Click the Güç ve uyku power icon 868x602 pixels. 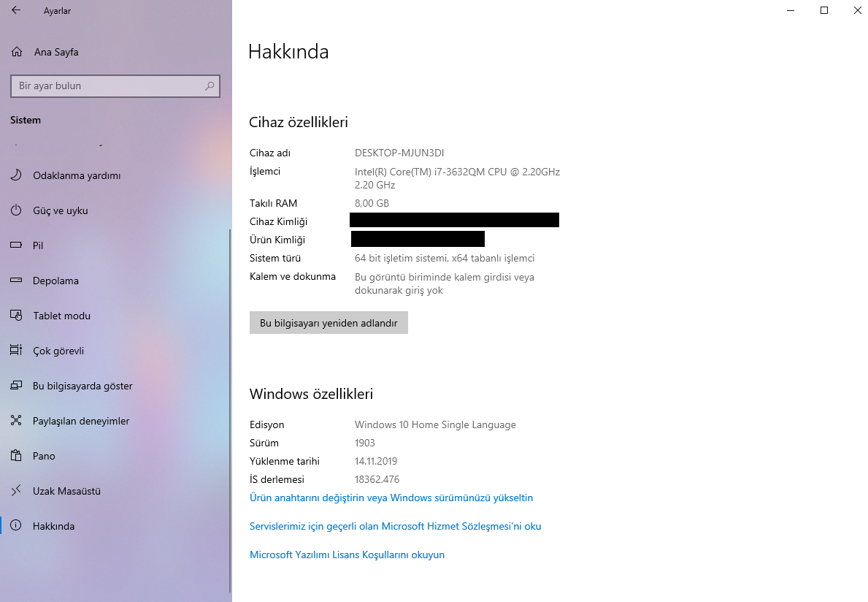coord(16,210)
